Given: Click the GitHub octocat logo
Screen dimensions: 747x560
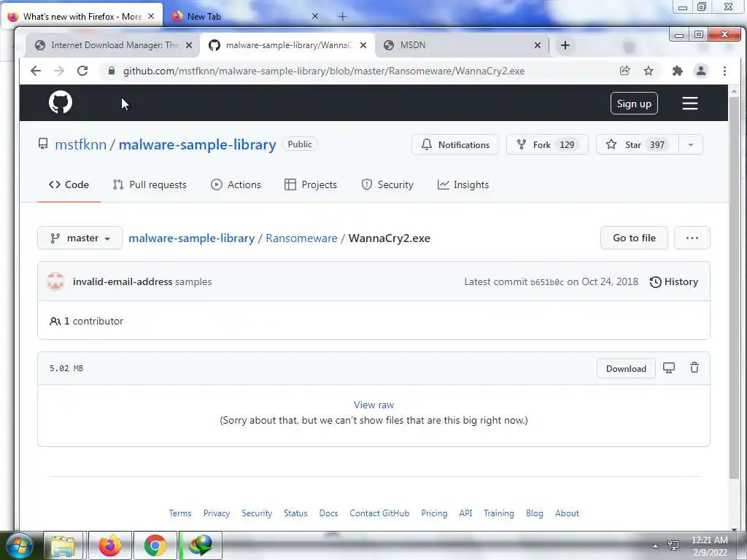Looking at the screenshot, I should tap(60, 102).
